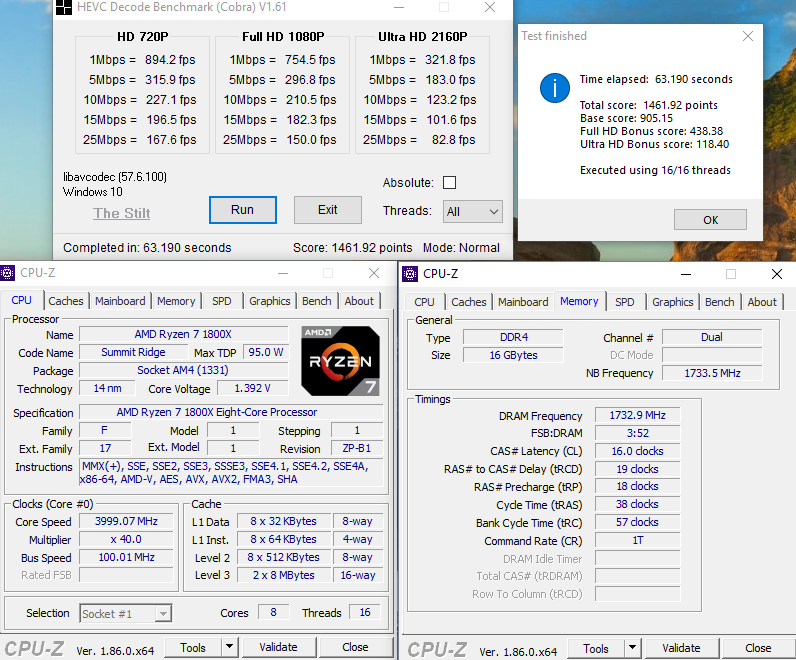Select Memory tab in right CPU-Z window
This screenshot has width=796, height=660.
click(579, 301)
